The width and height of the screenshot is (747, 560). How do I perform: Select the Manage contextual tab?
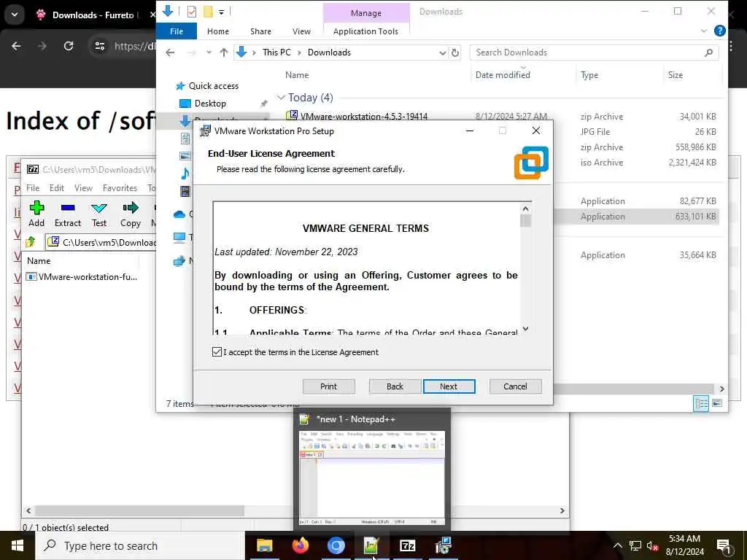click(x=366, y=13)
